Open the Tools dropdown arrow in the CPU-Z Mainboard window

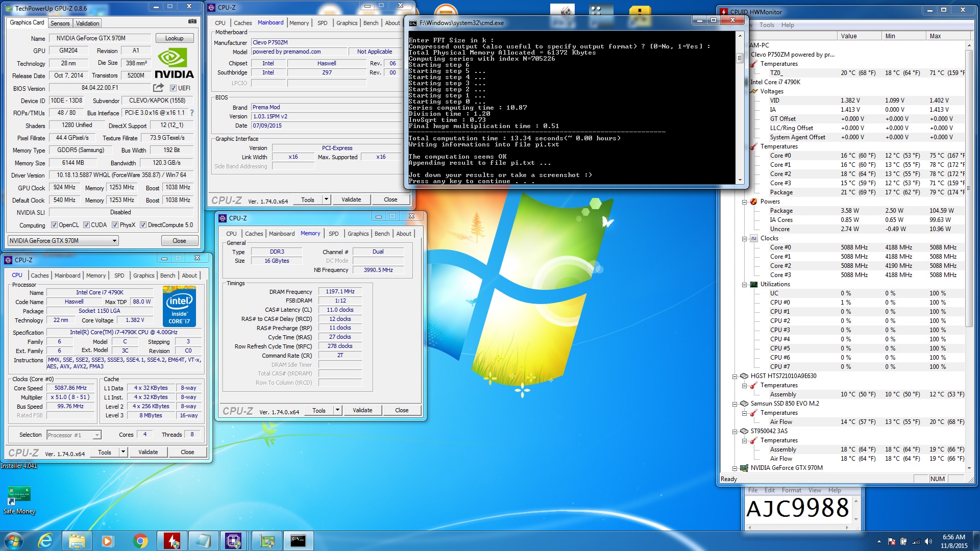pyautogui.click(x=326, y=199)
